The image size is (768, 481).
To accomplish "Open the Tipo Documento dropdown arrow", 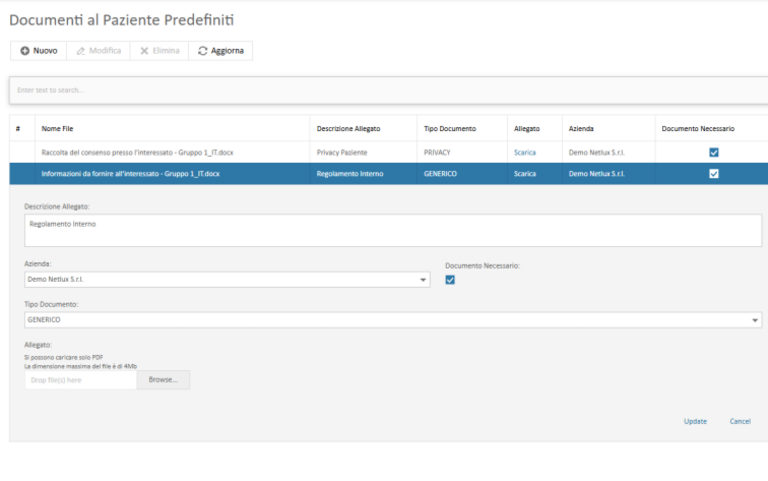I will pos(755,320).
